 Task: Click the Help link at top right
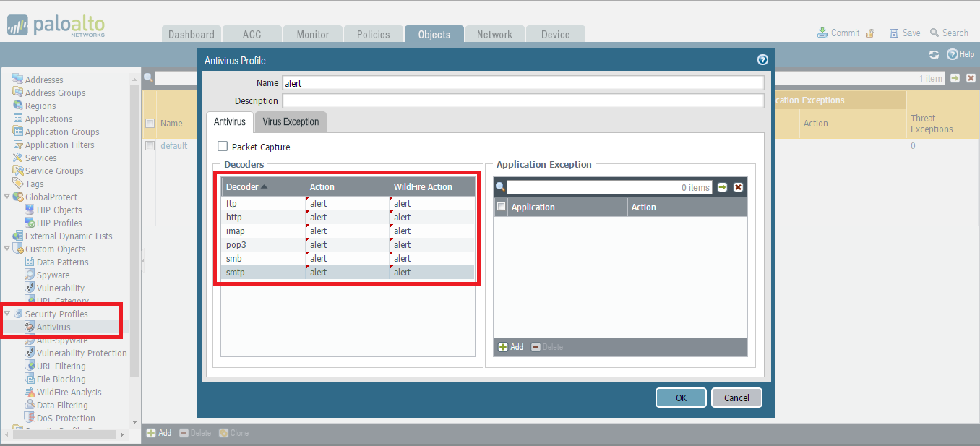pyautogui.click(x=961, y=54)
